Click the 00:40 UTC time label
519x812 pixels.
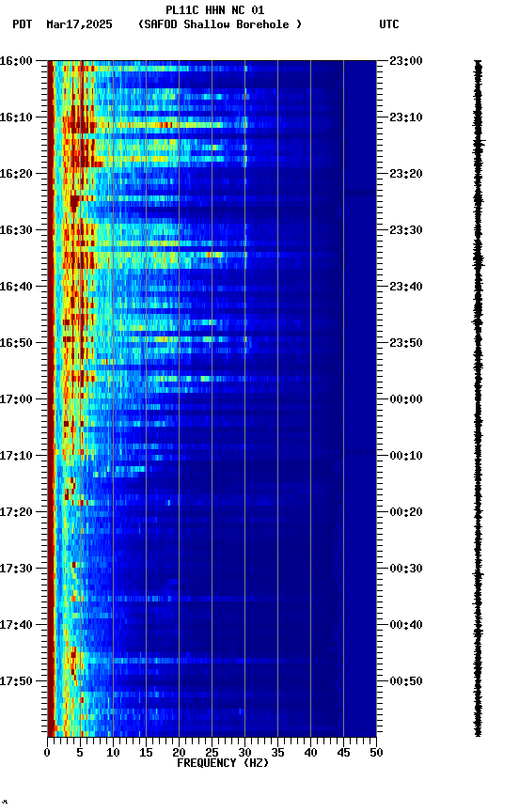(406, 626)
